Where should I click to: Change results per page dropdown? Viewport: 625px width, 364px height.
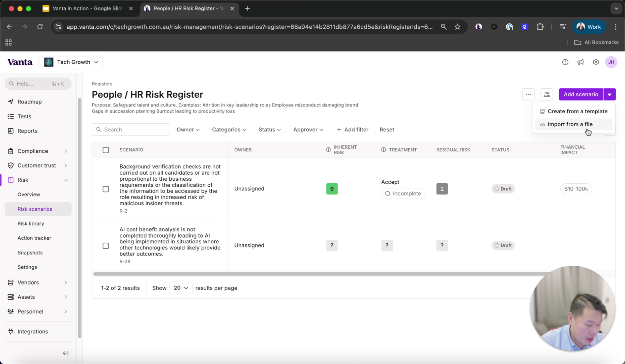click(x=181, y=288)
